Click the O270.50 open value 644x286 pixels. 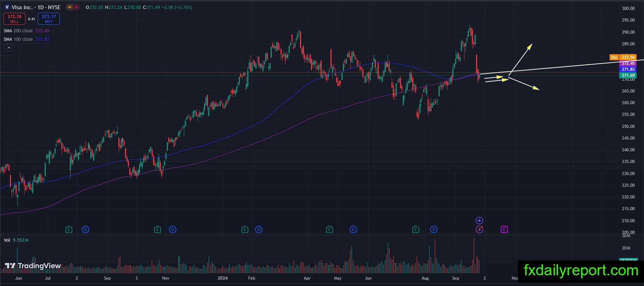coord(94,7)
